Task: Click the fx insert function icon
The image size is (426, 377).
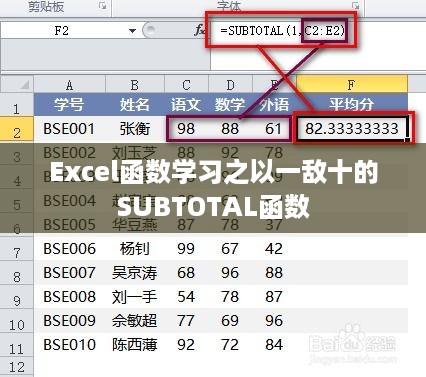Action: (200, 31)
